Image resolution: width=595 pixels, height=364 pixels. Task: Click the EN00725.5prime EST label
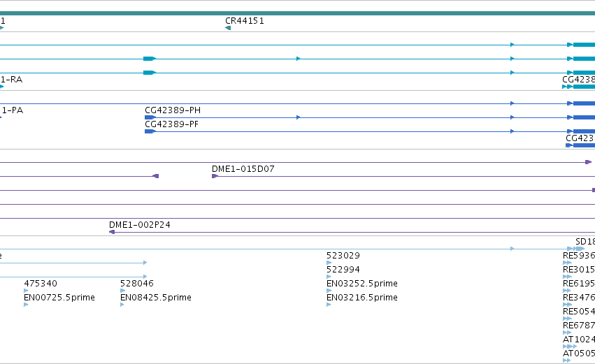click(x=59, y=298)
